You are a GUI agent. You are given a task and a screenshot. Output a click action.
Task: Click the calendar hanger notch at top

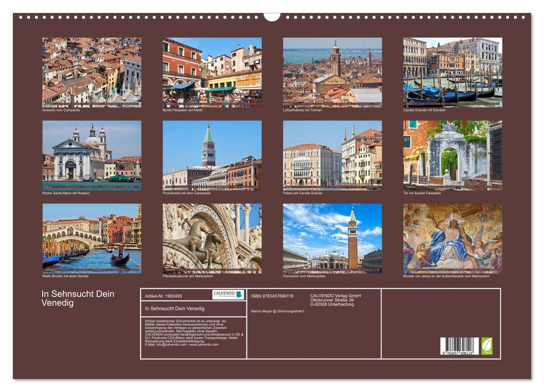(272, 17)
